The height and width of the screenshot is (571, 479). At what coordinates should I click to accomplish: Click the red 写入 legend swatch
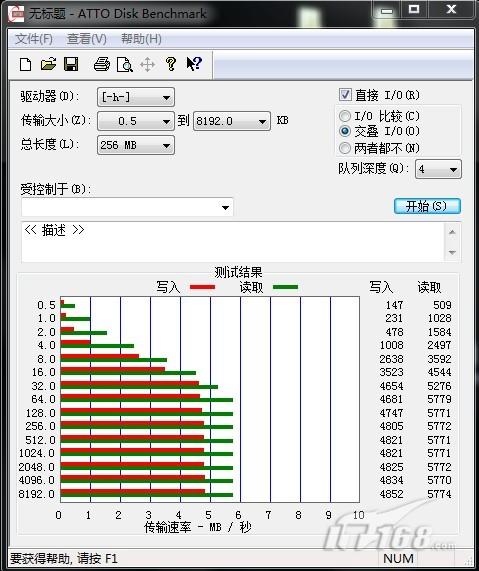[x=203, y=287]
